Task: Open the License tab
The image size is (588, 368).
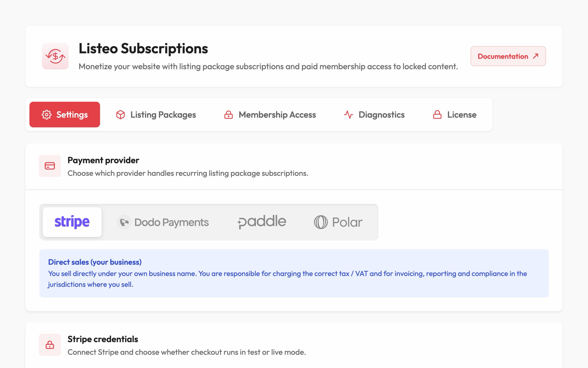Action: coord(455,115)
